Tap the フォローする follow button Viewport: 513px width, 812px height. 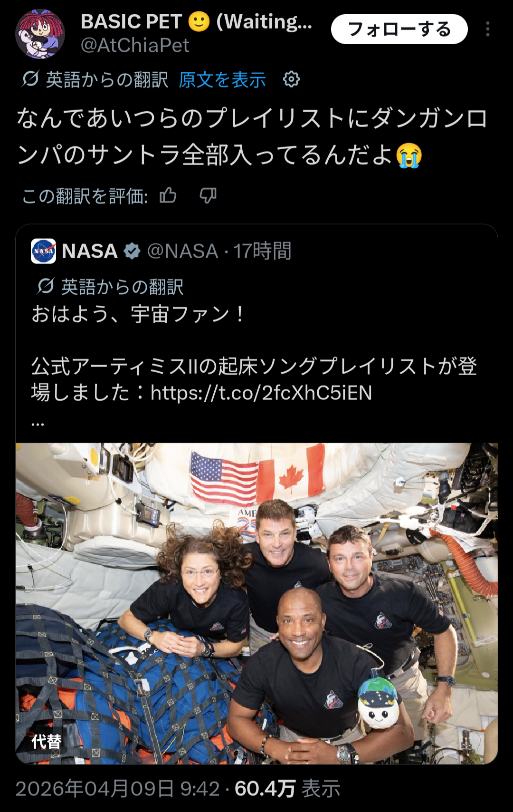(x=399, y=29)
